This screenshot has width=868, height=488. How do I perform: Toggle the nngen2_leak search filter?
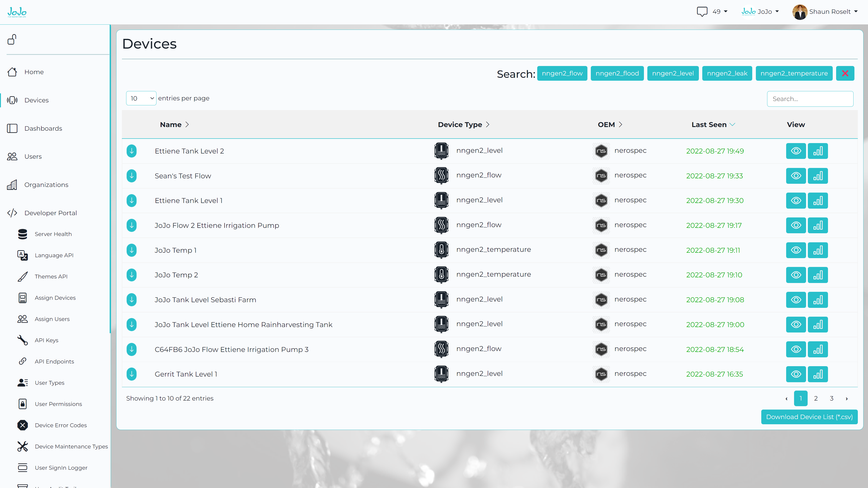point(727,73)
